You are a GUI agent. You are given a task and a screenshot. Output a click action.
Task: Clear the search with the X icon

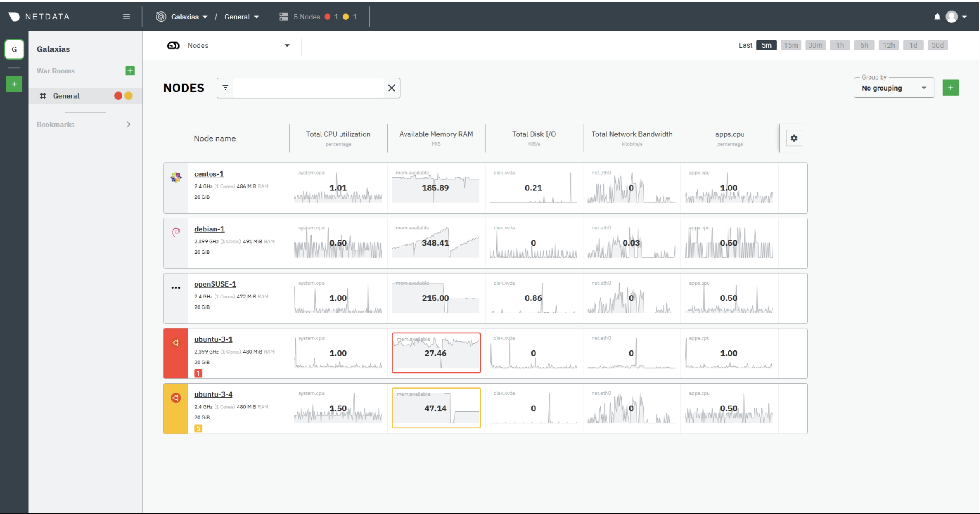point(392,88)
